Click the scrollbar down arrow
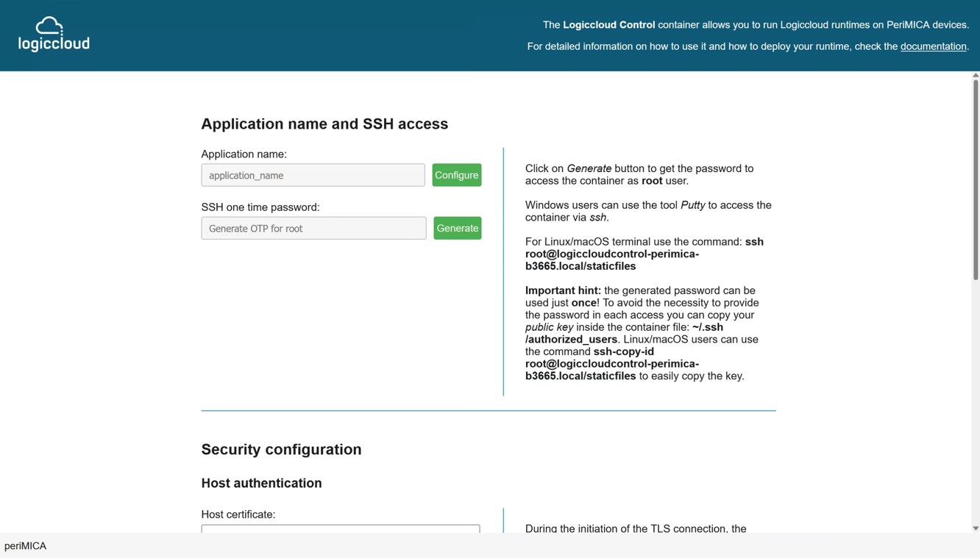 point(976,528)
